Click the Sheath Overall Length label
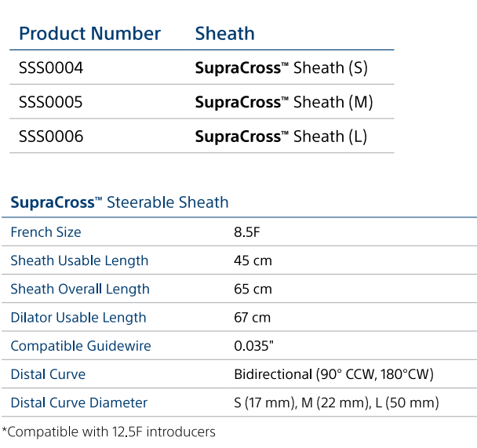This screenshot has height=448, width=477. pos(80,289)
